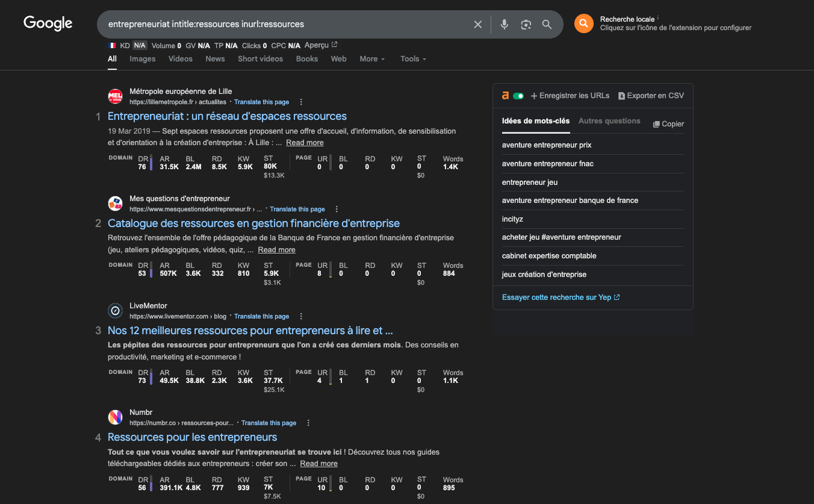Open the three-dot menu on the Lille result
Viewport: 814px width, 504px height.
[300, 101]
